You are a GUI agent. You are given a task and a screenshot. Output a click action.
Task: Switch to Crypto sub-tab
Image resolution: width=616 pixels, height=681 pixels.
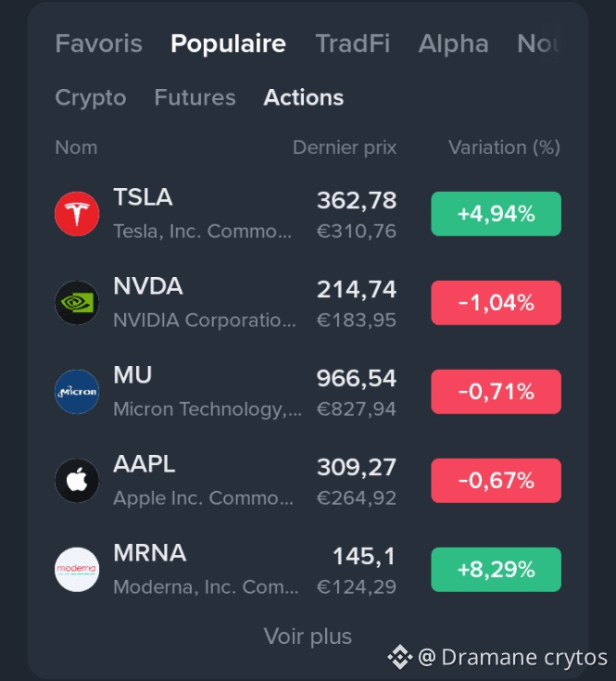pyautogui.click(x=90, y=97)
